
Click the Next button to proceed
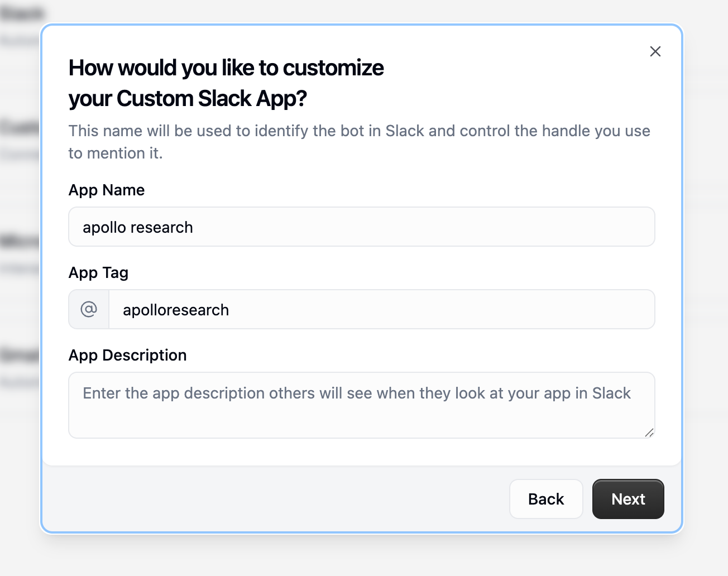click(628, 499)
